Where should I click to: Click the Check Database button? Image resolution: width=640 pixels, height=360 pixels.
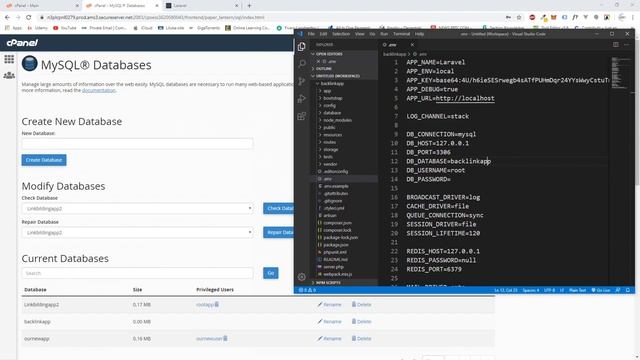click(x=279, y=209)
